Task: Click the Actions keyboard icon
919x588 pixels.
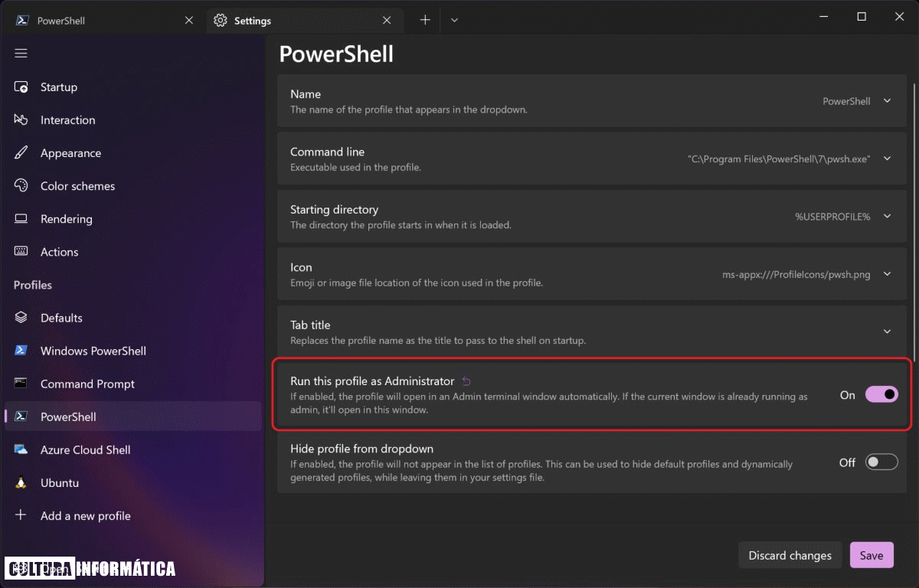Action: pyautogui.click(x=21, y=252)
